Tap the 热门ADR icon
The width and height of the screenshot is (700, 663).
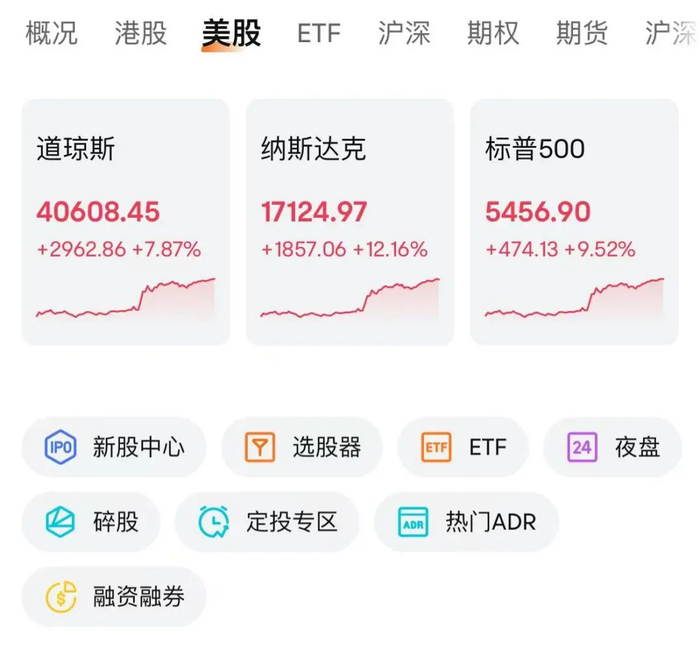[x=413, y=522]
